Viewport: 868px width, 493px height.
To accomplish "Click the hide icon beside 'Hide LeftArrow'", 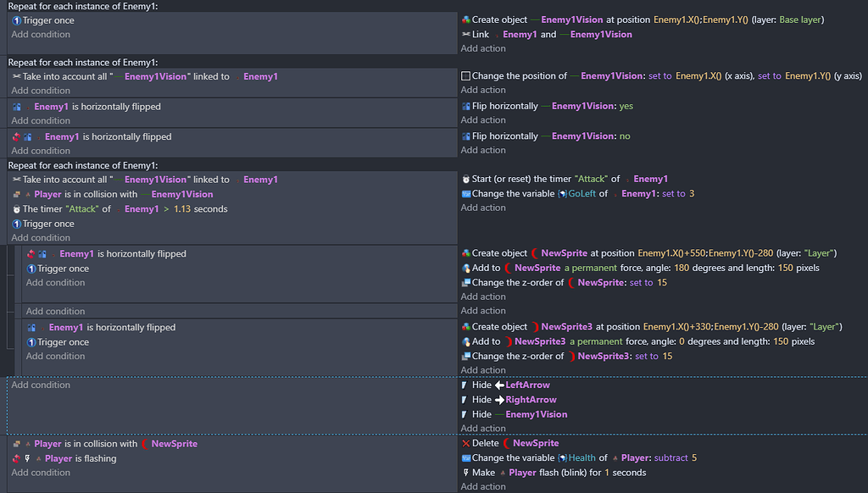I will (465, 385).
